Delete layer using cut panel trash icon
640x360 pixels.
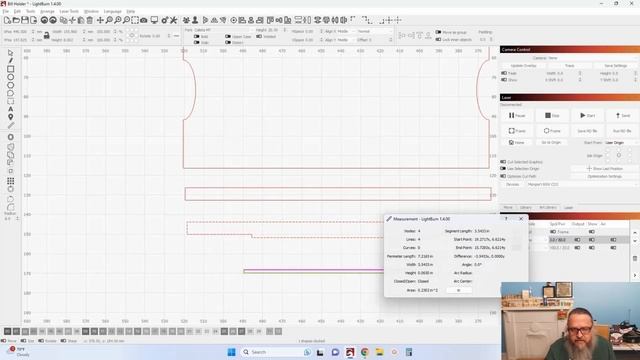click(x=635, y=258)
